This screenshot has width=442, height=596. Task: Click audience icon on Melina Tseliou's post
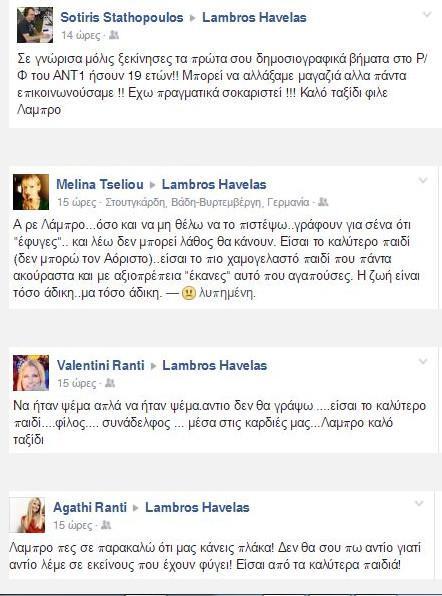(323, 202)
